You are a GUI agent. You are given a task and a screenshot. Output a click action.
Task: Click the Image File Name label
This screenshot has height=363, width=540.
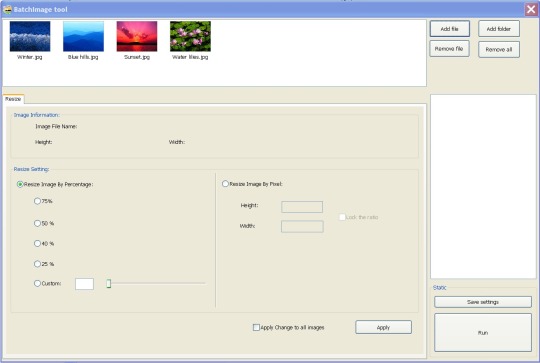(56, 126)
